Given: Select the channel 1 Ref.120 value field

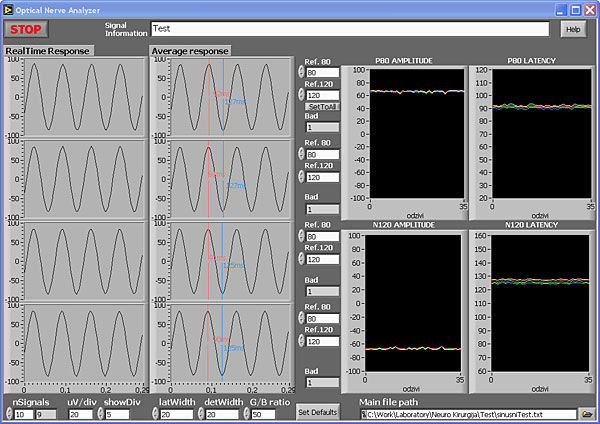Looking at the screenshot, I should click(323, 95).
